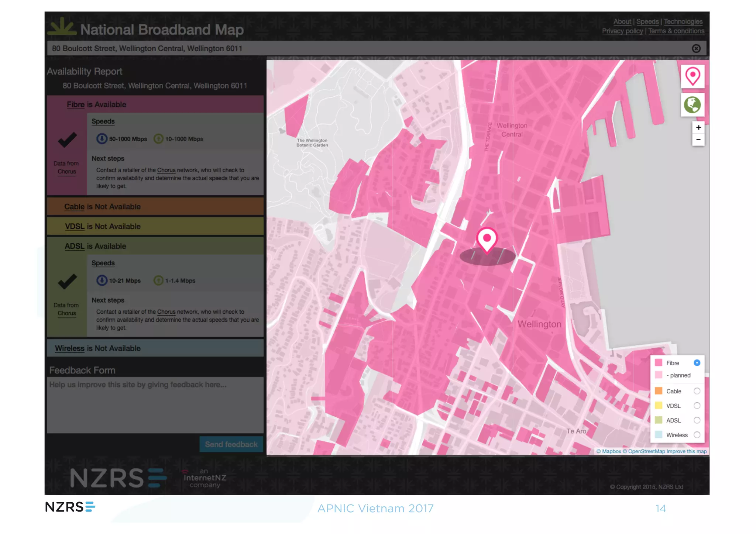
Task: Zoom out the map with minus
Action: (698, 140)
